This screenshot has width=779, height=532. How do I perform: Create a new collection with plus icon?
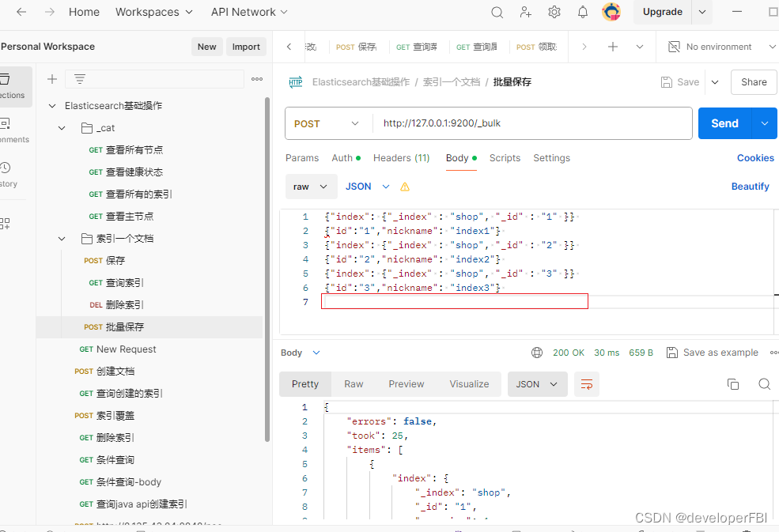(x=51, y=79)
